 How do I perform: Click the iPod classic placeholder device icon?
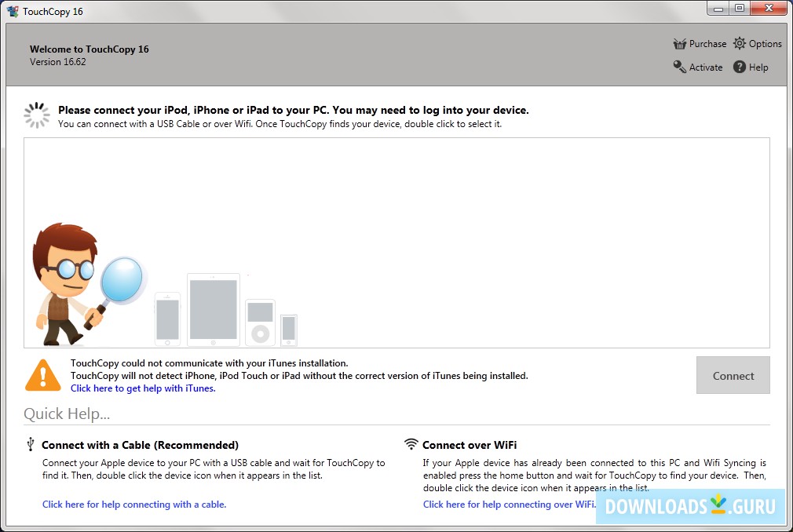coord(260,322)
